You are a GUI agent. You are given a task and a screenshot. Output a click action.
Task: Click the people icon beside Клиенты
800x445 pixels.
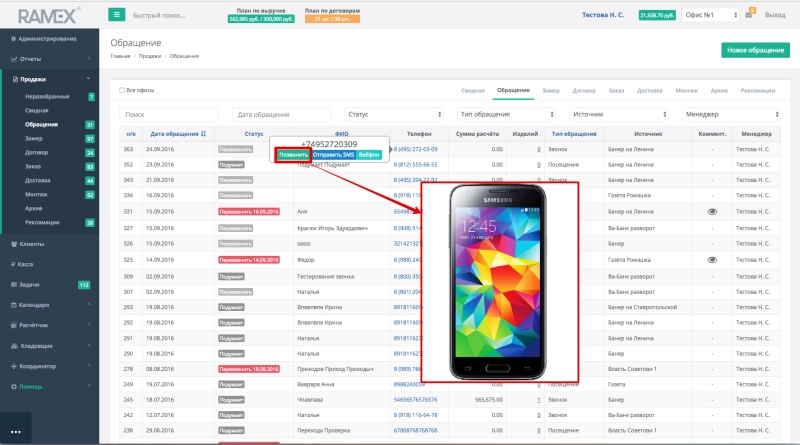tap(14, 244)
